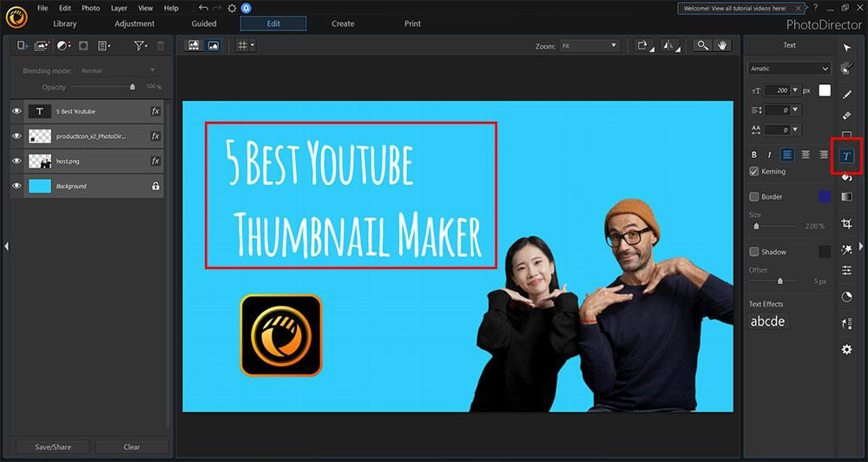
Task: Open fx effects for host.png layer
Action: coord(155,162)
